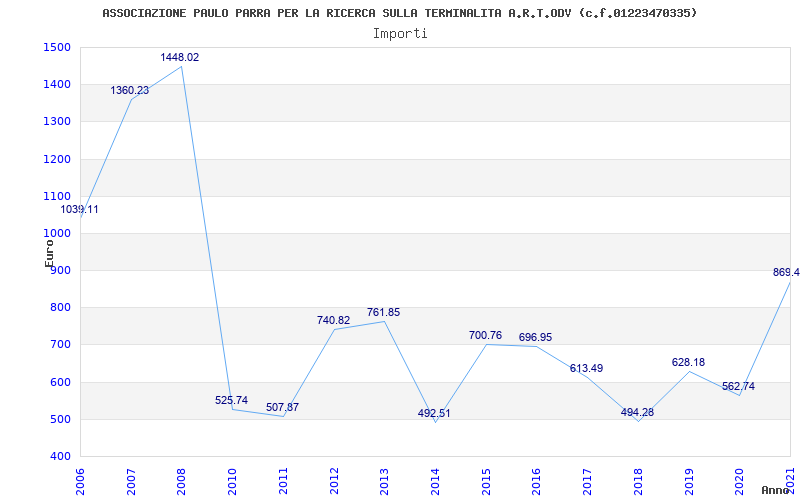800x500 pixels.
Task: Click the Importi chart subtitle
Action: pos(400,34)
